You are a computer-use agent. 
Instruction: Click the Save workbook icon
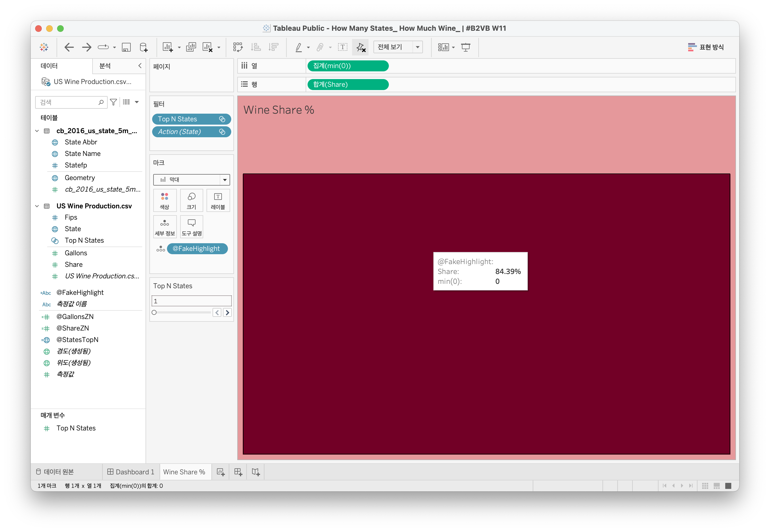pyautogui.click(x=126, y=47)
